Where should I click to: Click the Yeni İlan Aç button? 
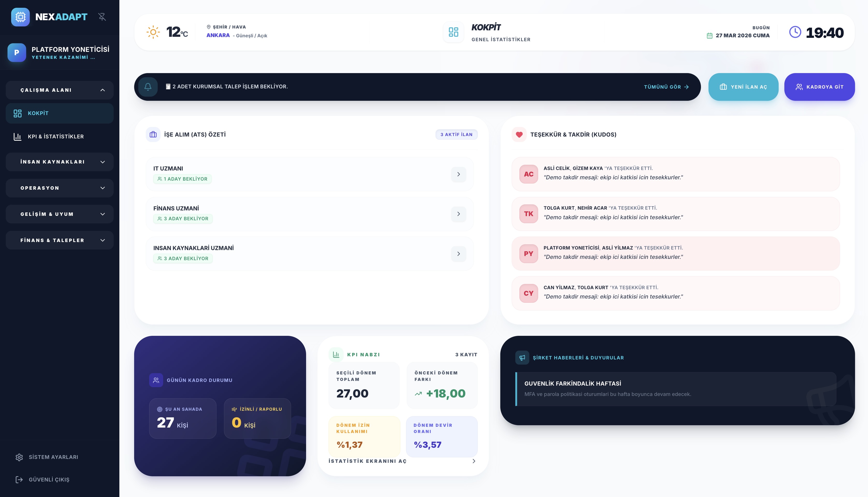click(x=743, y=87)
